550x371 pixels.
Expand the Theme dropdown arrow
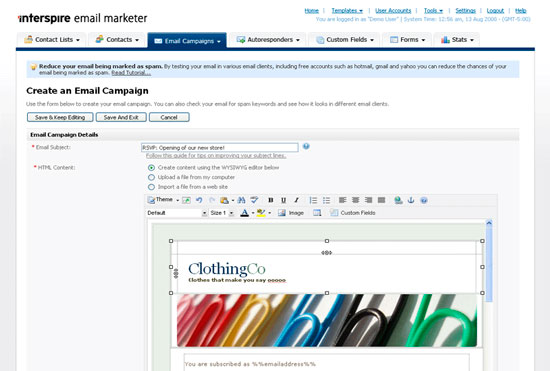[177, 201]
